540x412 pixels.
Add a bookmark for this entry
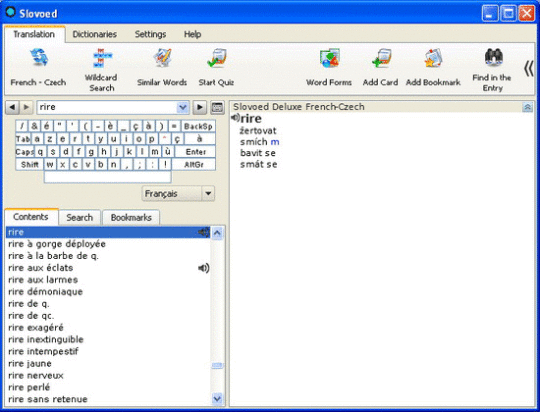pos(433,68)
